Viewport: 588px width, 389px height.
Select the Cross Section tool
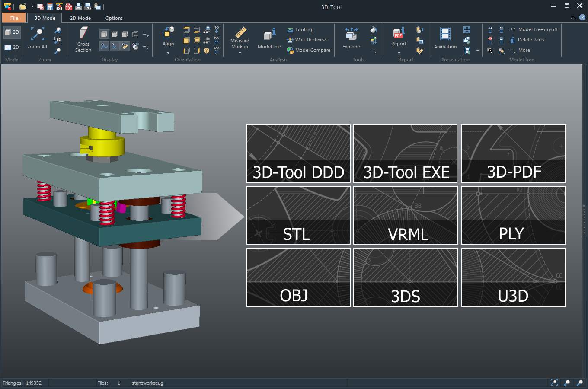click(83, 39)
